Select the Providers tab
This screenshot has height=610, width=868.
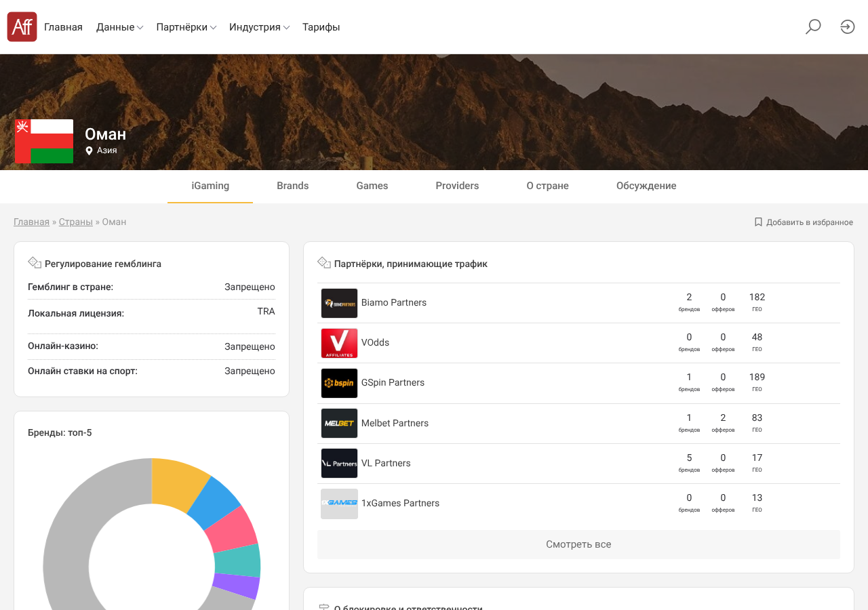tap(458, 186)
